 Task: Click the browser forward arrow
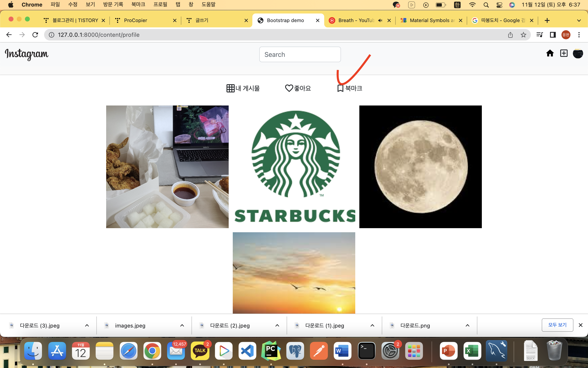coord(22,35)
